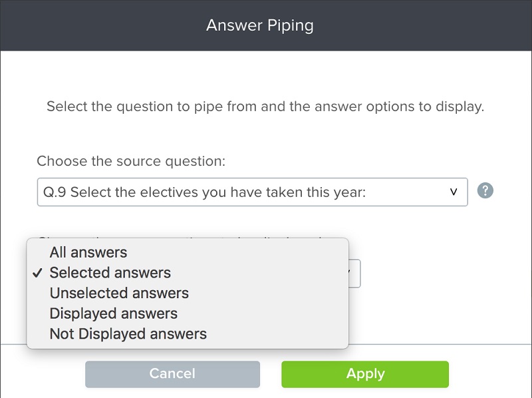The width and height of the screenshot is (532, 398).
Task: Select All answers from the list
Action: tap(87, 252)
